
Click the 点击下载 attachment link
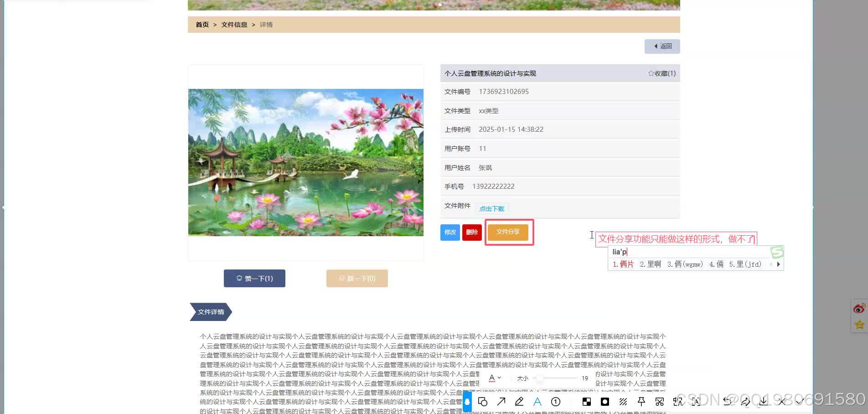(x=491, y=208)
